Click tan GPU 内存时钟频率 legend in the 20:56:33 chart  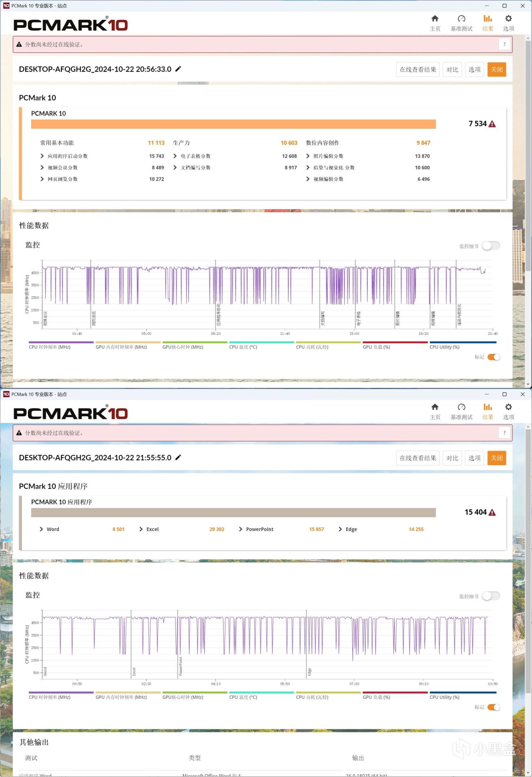[128, 345]
